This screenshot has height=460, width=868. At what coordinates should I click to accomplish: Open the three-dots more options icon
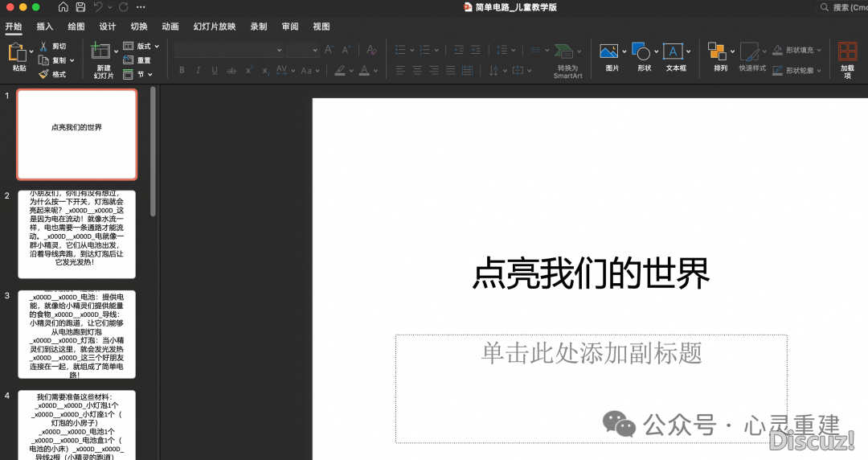[x=141, y=7]
